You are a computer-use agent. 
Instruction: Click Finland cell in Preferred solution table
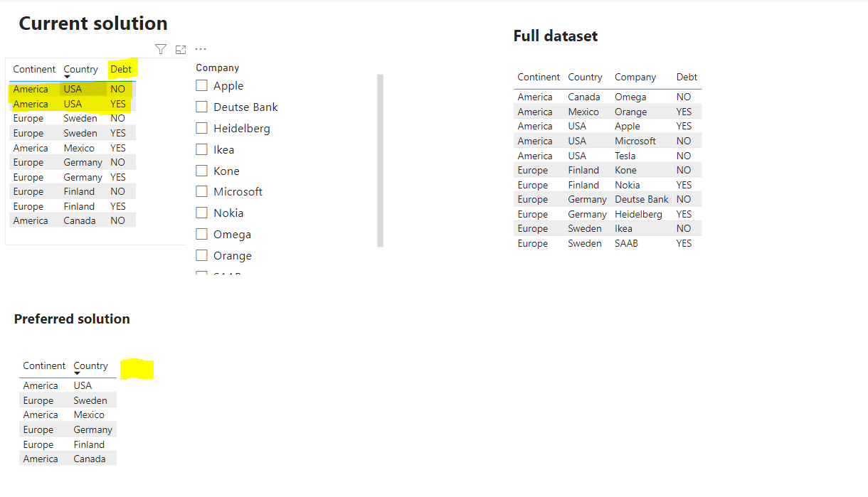coord(89,444)
